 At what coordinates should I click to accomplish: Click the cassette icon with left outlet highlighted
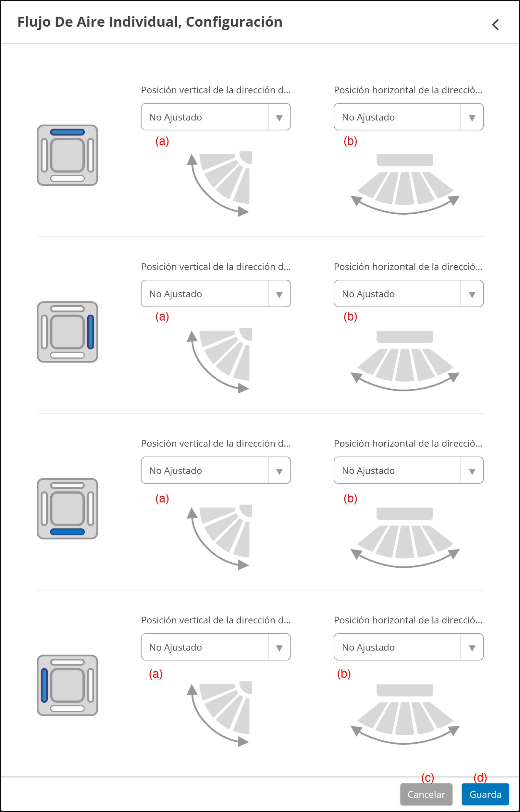point(68,685)
